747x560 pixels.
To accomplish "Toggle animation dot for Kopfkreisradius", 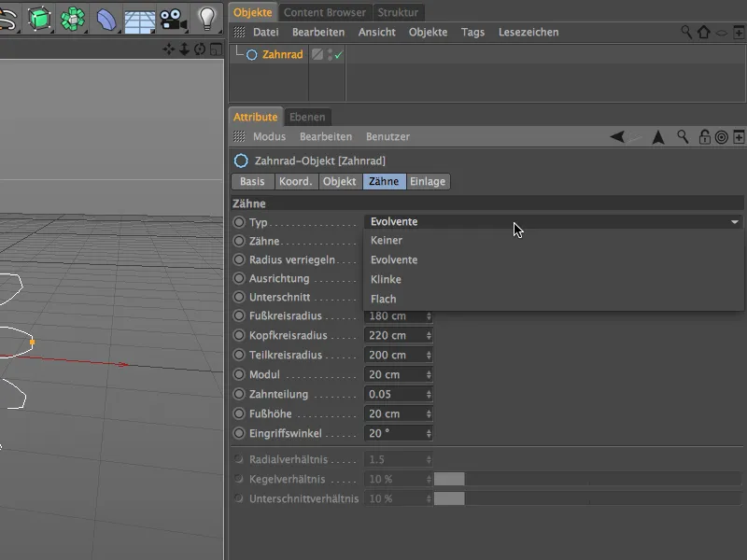I will click(239, 335).
